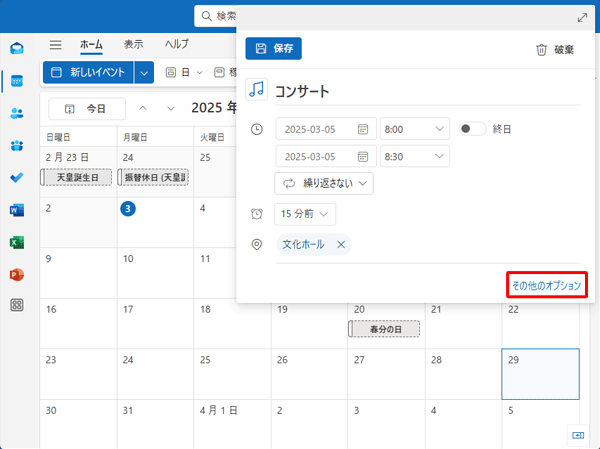The height and width of the screenshot is (449, 600).
Task: Open the 8:00 start time dropdown
Action: coord(415,129)
